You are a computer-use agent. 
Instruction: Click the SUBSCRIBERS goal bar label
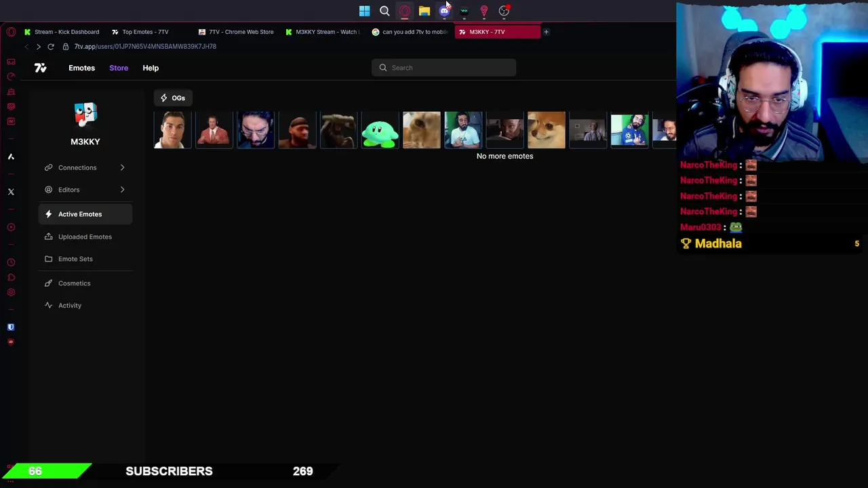point(169,471)
